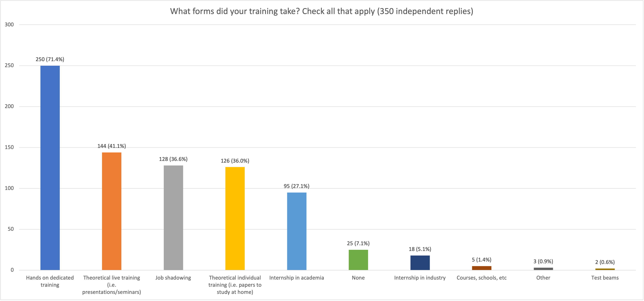Screen dimensions: 644x301
Task: Select the 144 (41.1%) data label
Action: click(111, 146)
